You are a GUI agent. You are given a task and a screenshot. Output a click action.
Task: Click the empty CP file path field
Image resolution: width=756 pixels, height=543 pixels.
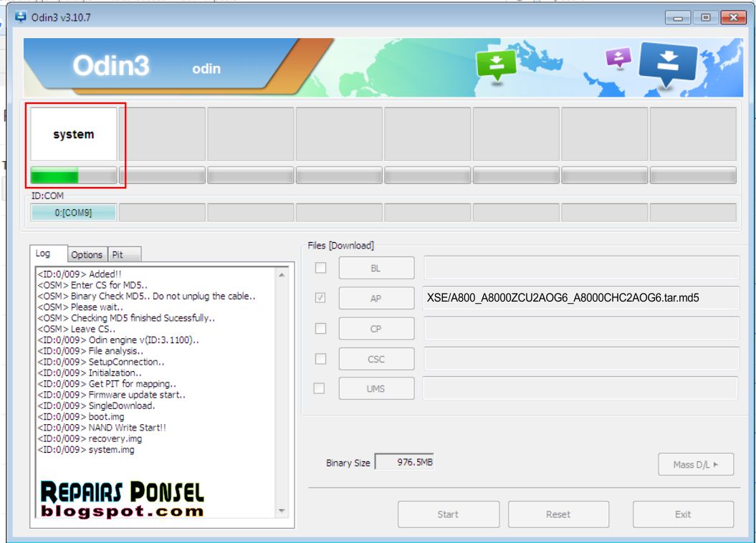(581, 328)
